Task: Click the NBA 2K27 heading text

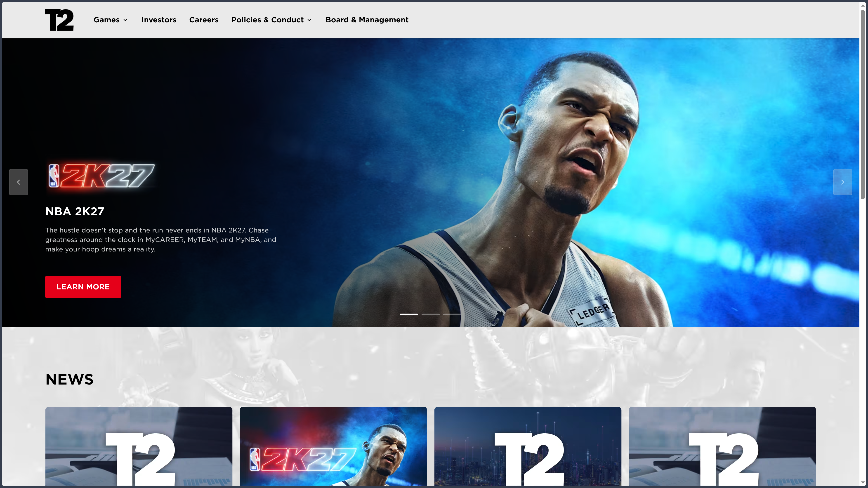Action: (75, 211)
